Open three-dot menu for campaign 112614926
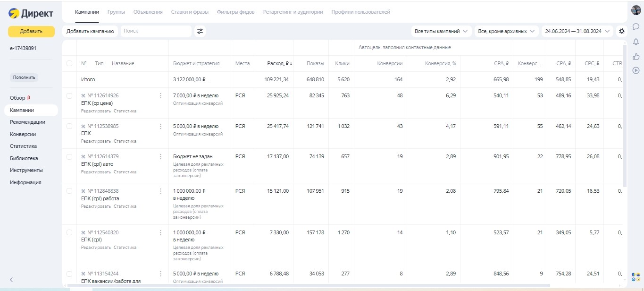The image size is (644, 291). click(160, 96)
